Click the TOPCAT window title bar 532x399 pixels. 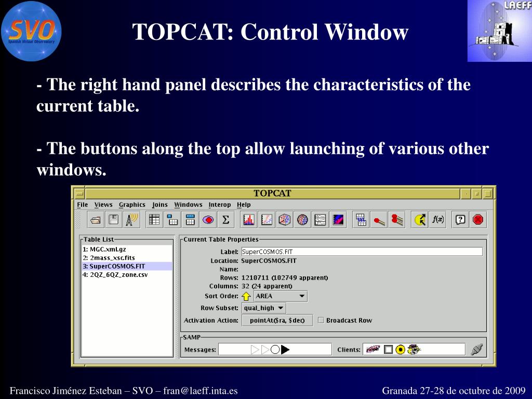click(272, 193)
